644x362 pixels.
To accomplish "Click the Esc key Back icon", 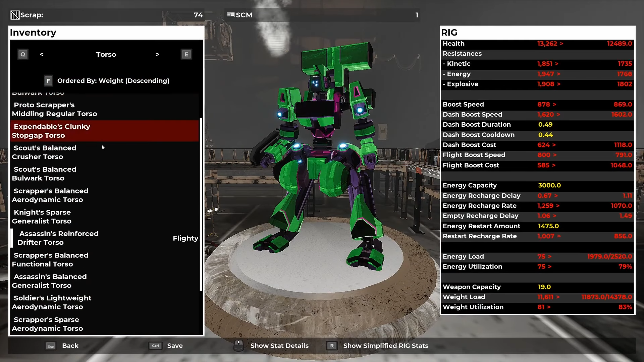I will [x=51, y=346].
